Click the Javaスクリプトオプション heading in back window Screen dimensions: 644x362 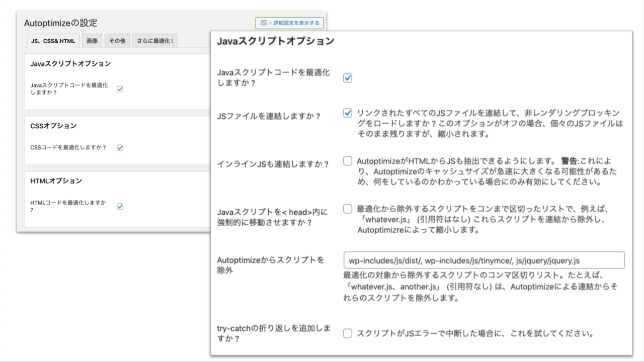tap(70, 64)
